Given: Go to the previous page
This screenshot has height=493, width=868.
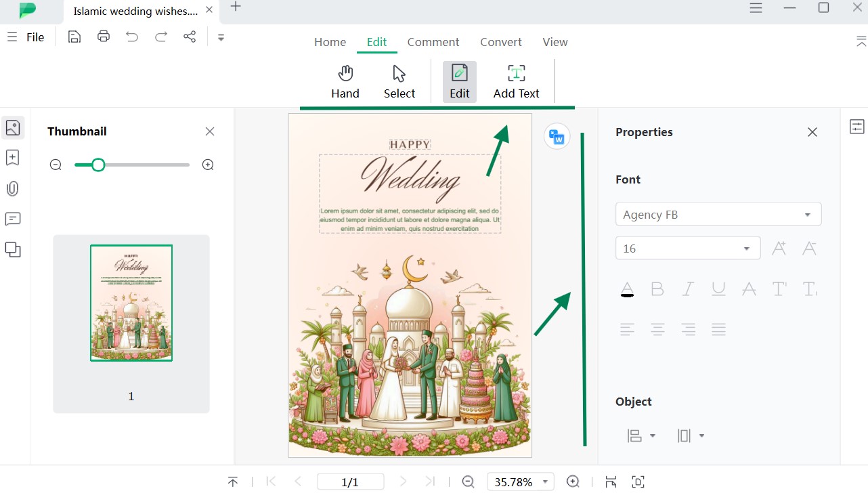Looking at the screenshot, I should [298, 481].
